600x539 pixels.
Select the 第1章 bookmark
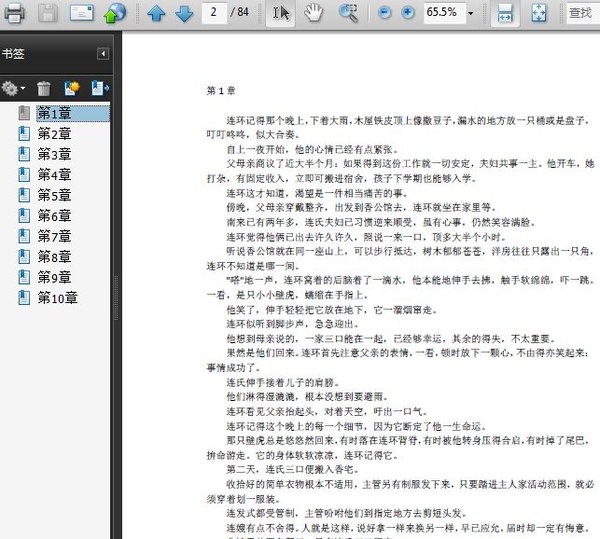click(73, 113)
